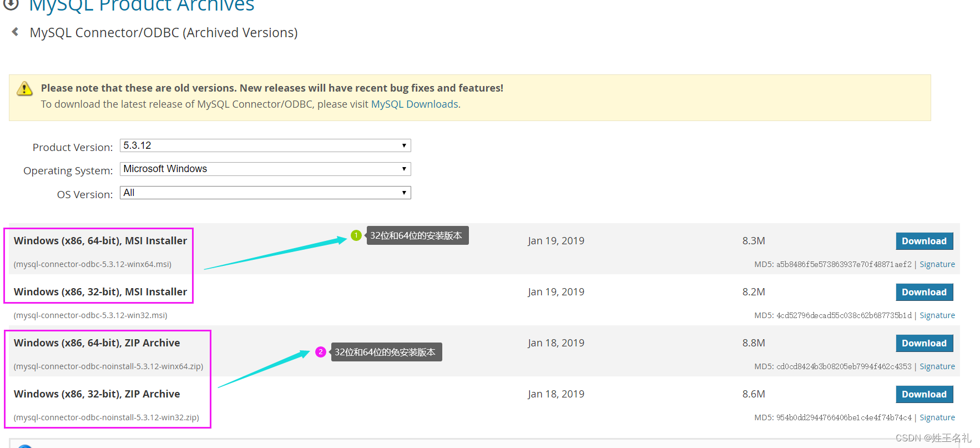980x448 pixels.
Task: Open Signature link for noinstall win32.zip
Action: [x=937, y=417]
